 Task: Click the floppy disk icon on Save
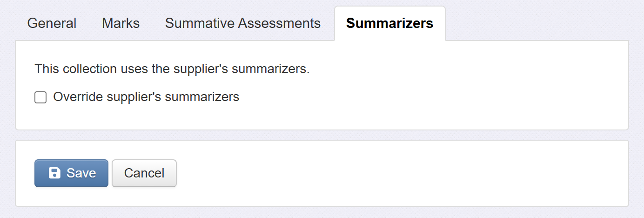point(55,173)
